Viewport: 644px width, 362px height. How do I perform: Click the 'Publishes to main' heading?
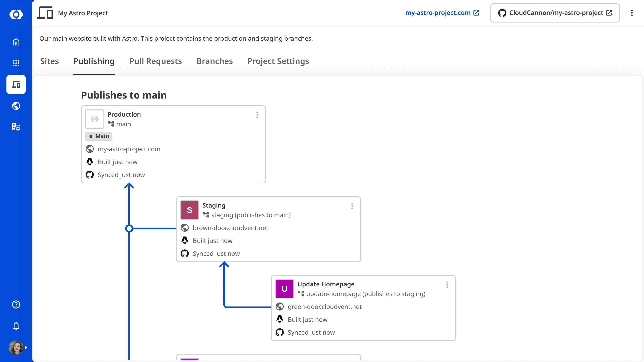click(124, 95)
